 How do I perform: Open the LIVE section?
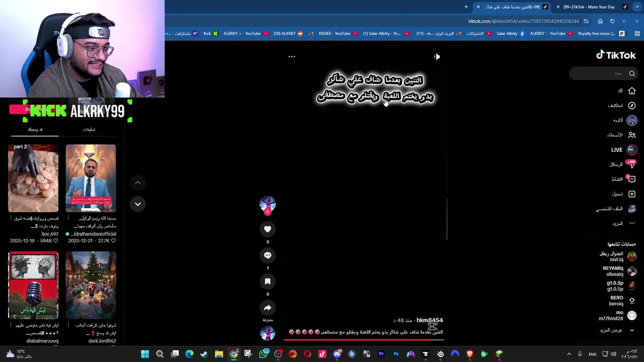624,150
